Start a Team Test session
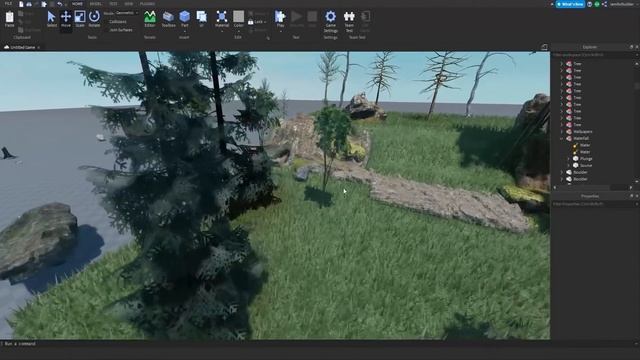Screen dimensions: 640x360 [x=349, y=21]
